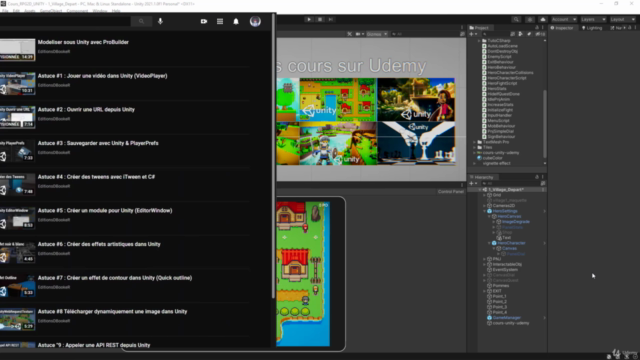Image resolution: width=640 pixels, height=360 pixels.
Task: Click the YouTube create video camera icon
Action: pos(204,21)
